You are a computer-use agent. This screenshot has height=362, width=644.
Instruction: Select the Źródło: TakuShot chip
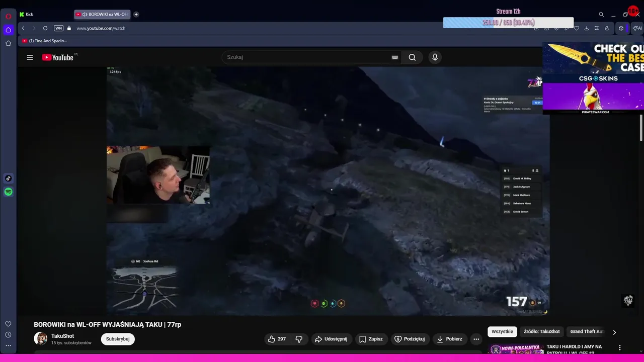pyautogui.click(x=541, y=331)
